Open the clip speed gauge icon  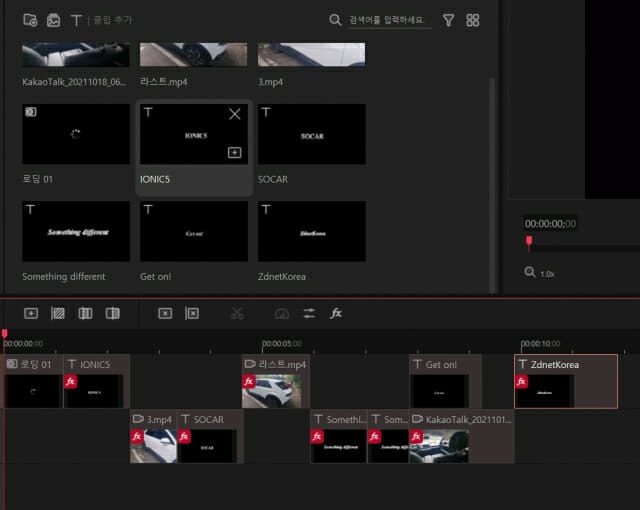[282, 313]
